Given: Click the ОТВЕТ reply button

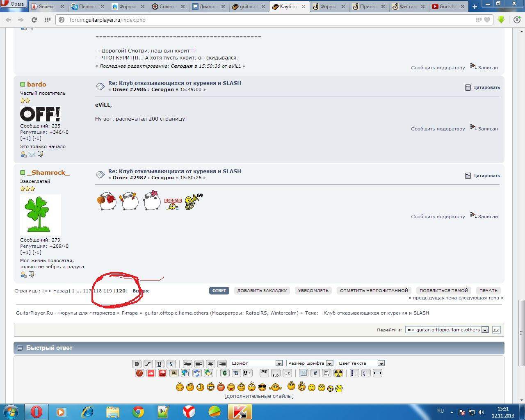Looking at the screenshot, I should (x=219, y=290).
